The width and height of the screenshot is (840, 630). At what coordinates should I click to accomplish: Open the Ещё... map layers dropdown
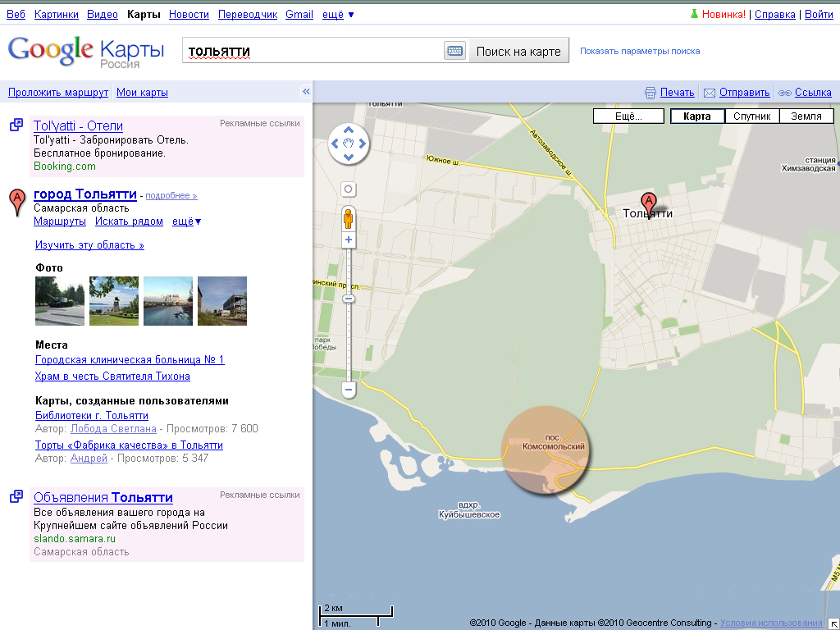(628, 116)
